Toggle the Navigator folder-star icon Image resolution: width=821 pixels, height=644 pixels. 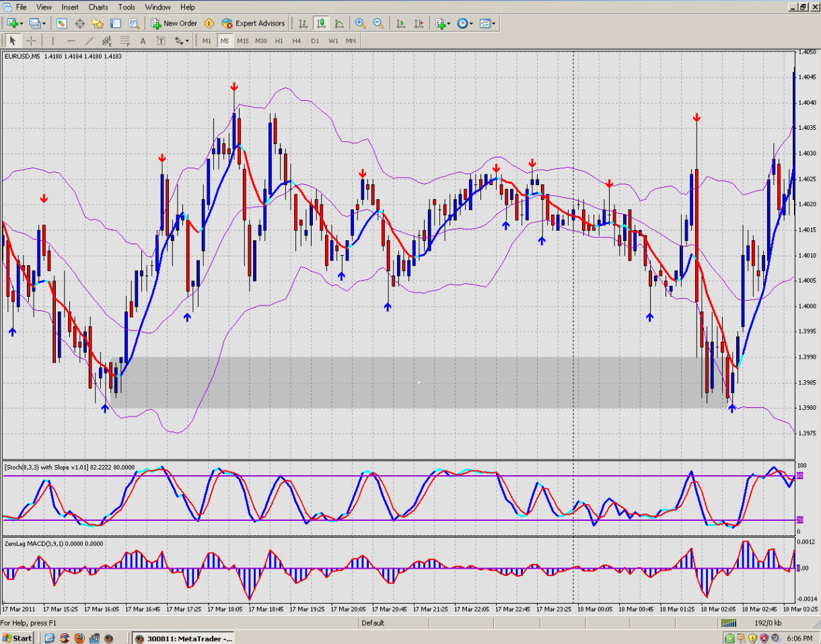click(x=98, y=23)
